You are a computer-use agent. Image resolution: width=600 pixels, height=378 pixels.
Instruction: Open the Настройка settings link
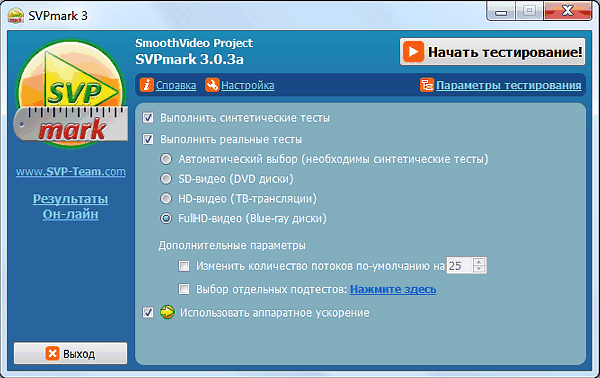click(x=248, y=85)
